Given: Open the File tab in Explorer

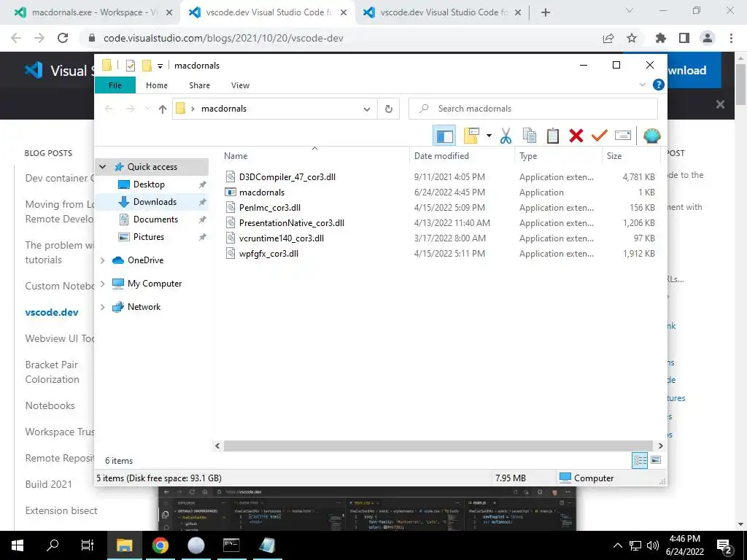Looking at the screenshot, I should (115, 85).
